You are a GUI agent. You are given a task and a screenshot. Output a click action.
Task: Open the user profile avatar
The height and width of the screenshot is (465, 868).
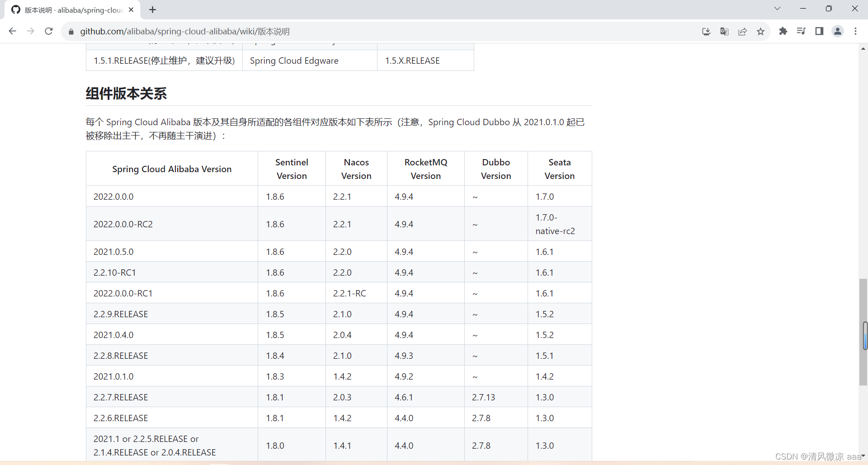[x=838, y=31]
